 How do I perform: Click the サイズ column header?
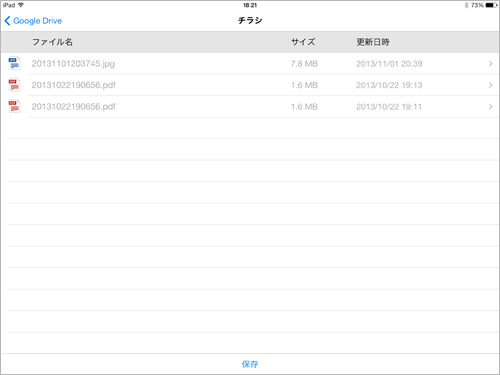303,42
